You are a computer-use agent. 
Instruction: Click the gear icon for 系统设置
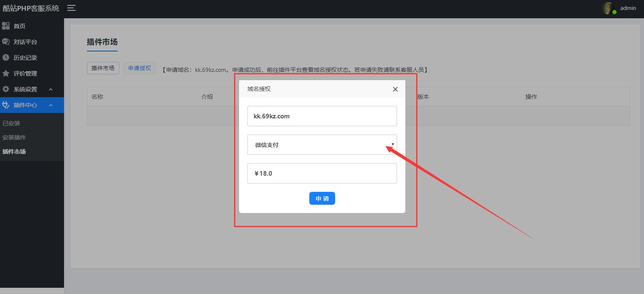(x=6, y=89)
